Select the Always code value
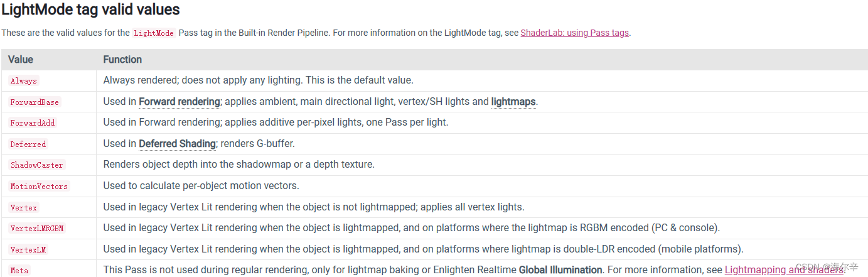Screen dimensions: 868x277 [x=24, y=81]
